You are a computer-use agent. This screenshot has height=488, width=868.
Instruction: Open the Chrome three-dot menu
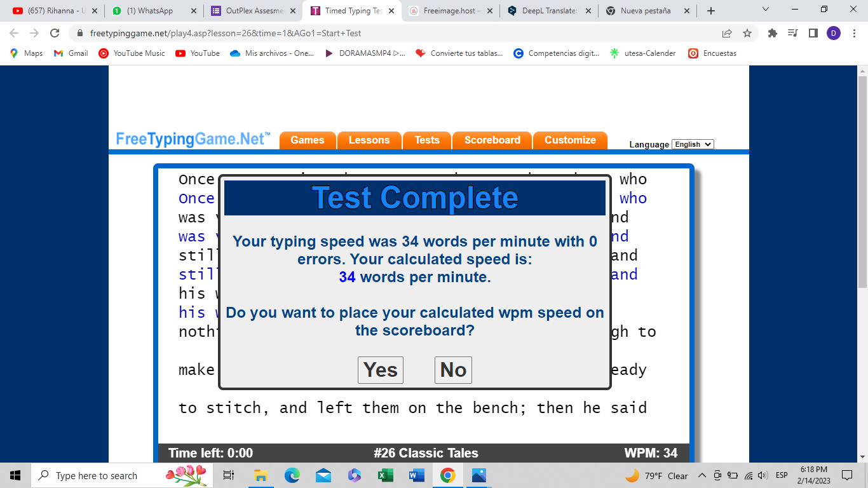[853, 33]
